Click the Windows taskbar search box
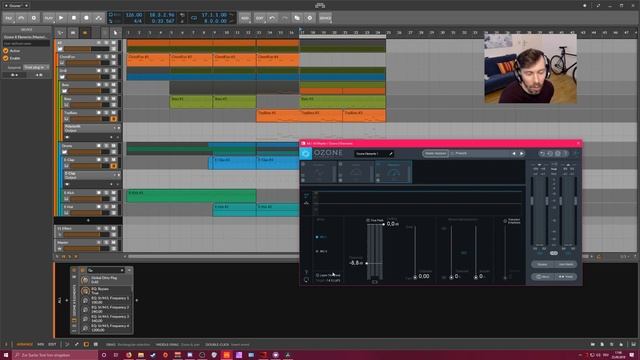Screen dimensions: 640x360 pyautogui.click(x=56, y=355)
